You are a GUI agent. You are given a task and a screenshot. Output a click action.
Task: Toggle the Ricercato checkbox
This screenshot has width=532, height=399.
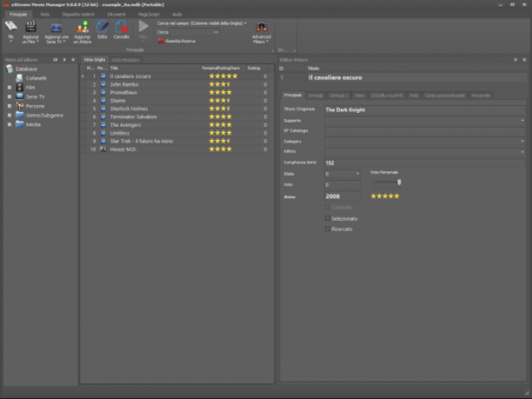tap(328, 229)
